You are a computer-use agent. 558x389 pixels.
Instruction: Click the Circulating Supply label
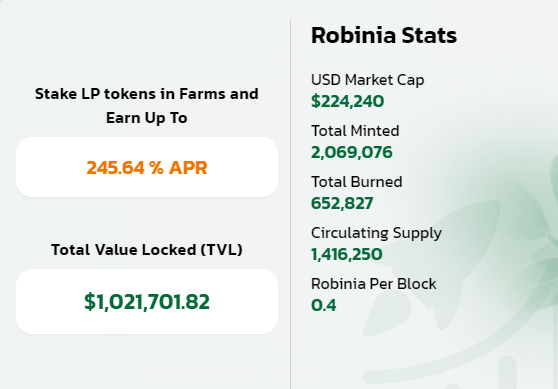376,233
